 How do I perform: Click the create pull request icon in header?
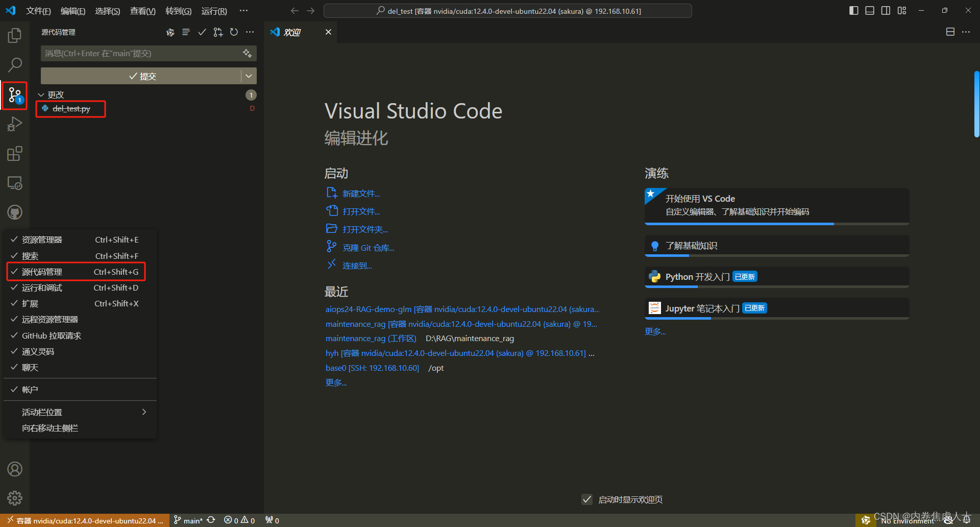(218, 32)
